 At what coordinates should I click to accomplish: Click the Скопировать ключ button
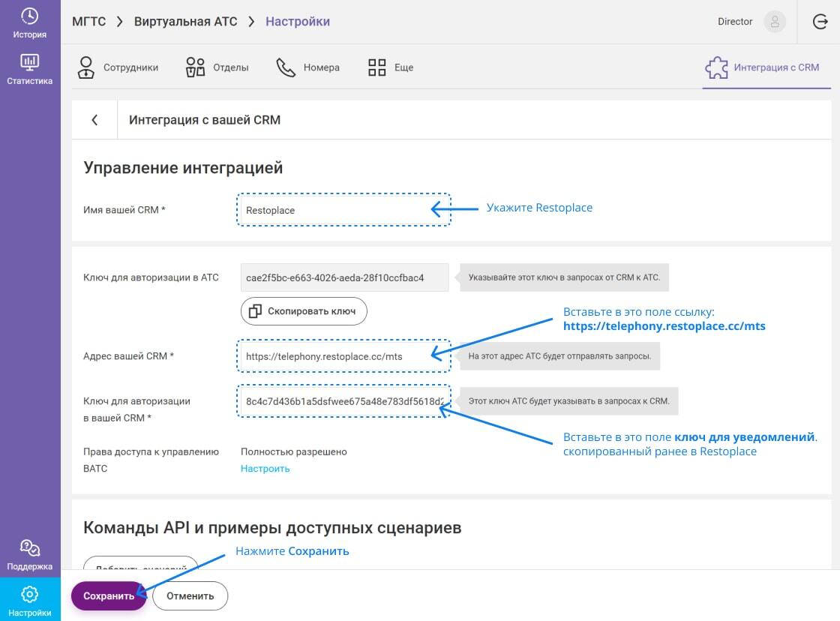tap(303, 310)
